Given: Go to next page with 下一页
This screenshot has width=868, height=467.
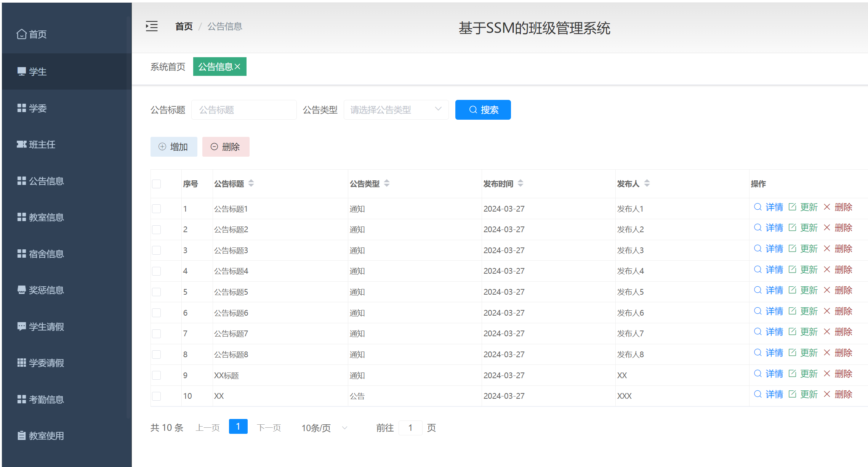Looking at the screenshot, I should (269, 427).
